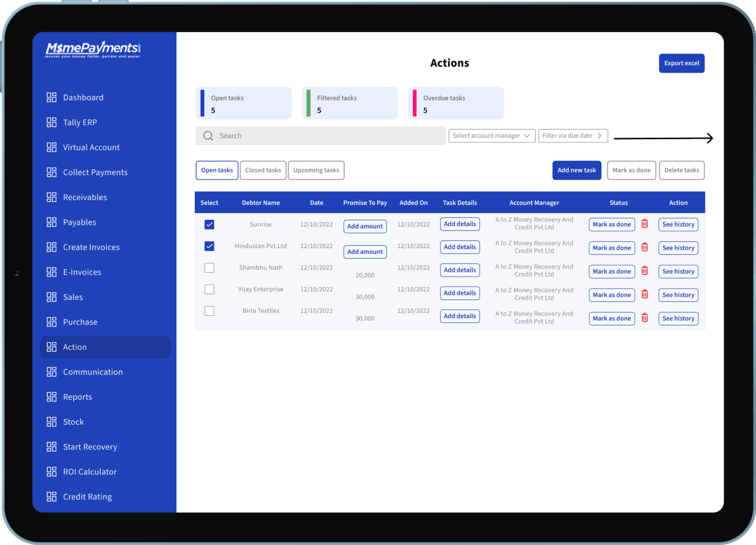
Task: Click trash icon in Birla Textiles row
Action: click(645, 318)
